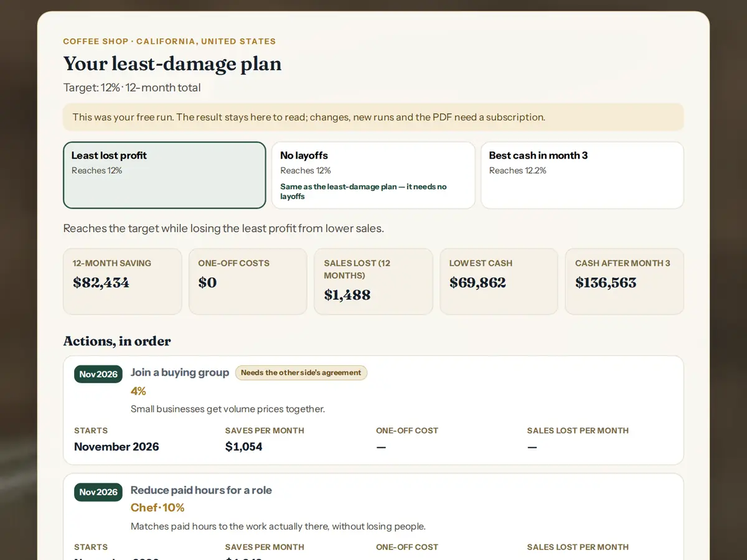Screen dimensions: 747x560
Task: Click the 'Chef · 10%' detail text
Action: 157,508
